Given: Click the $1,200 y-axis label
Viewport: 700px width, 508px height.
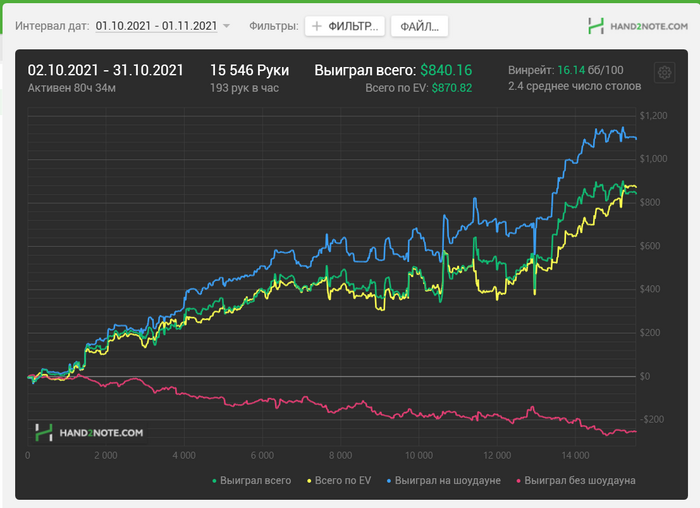Looking at the screenshot, I should [x=654, y=116].
